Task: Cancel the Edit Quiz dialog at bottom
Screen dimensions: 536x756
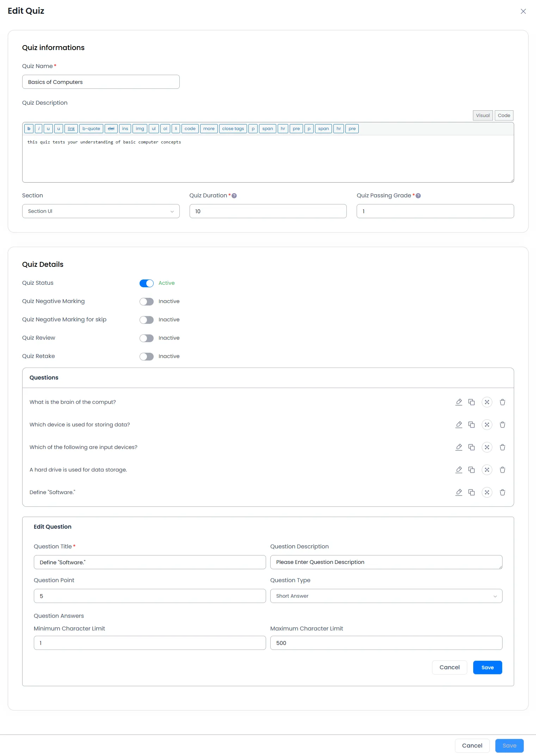Action: pyautogui.click(x=472, y=745)
